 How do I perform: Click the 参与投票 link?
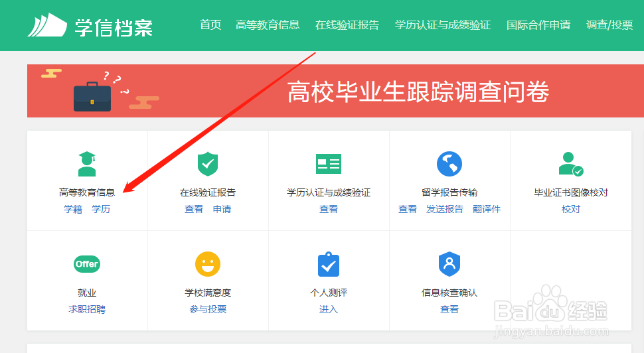(x=208, y=309)
